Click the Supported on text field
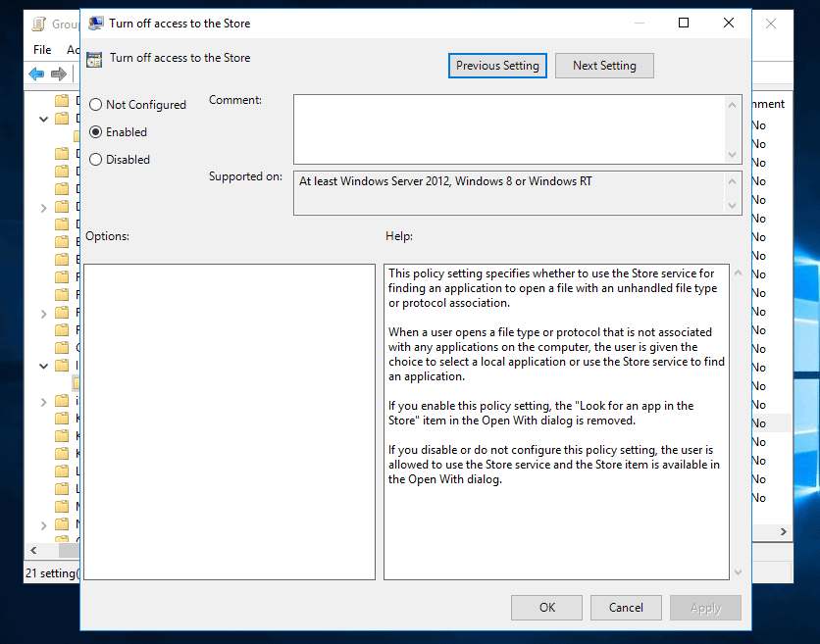Screen dimensions: 820x644 pos(510,193)
